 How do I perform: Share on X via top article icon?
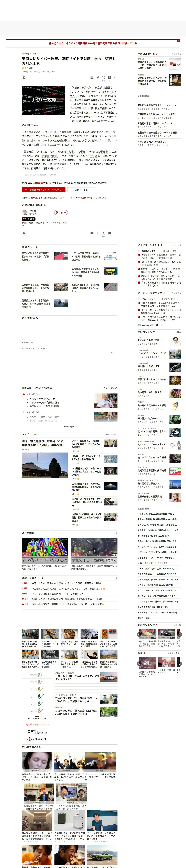[104, 78]
